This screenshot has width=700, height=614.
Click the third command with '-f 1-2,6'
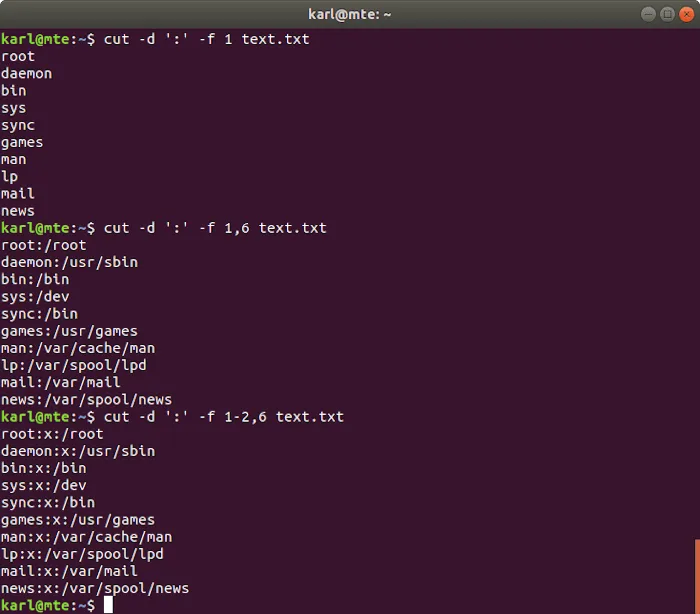point(224,417)
